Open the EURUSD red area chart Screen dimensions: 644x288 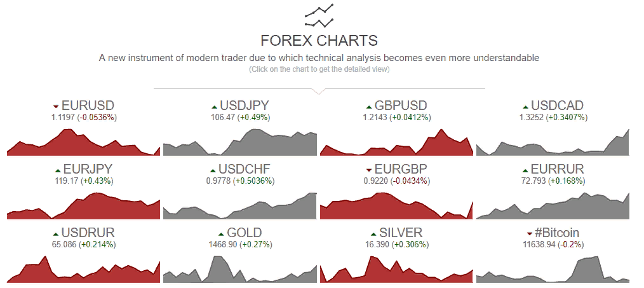pos(83,142)
